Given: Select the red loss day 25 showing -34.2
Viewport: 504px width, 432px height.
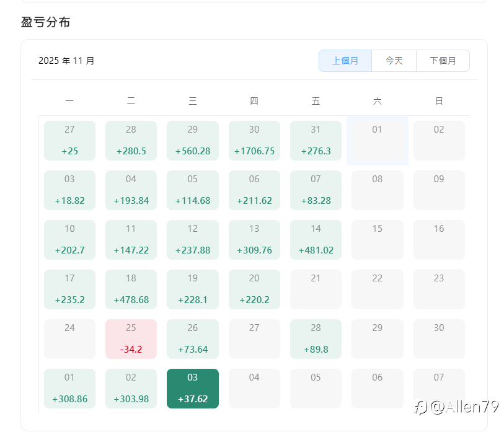Looking at the screenshot, I should [131, 339].
